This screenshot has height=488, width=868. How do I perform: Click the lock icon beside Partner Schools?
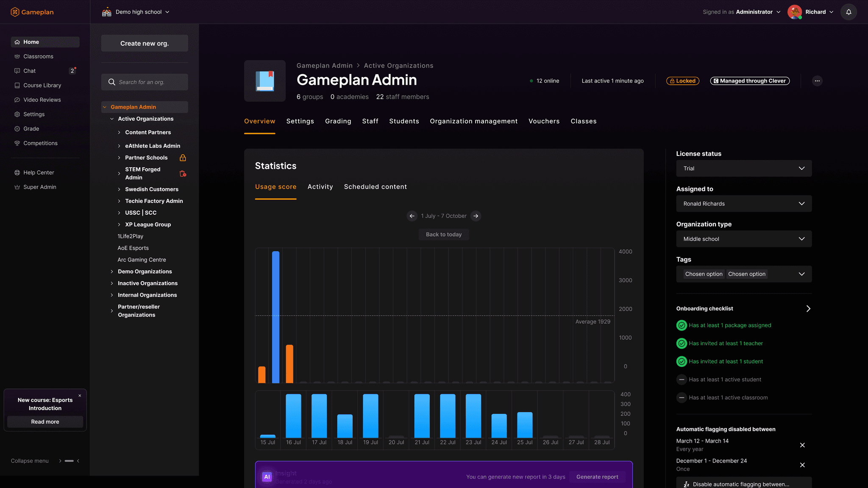[183, 158]
